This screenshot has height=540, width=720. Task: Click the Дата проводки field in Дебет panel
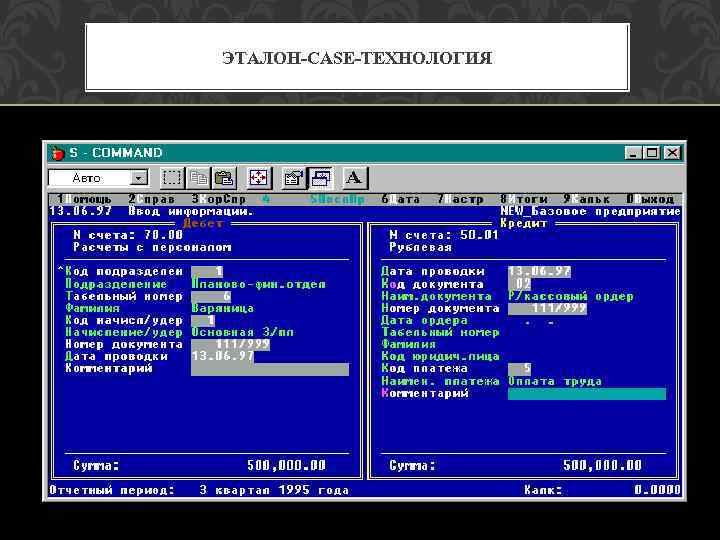(222, 356)
